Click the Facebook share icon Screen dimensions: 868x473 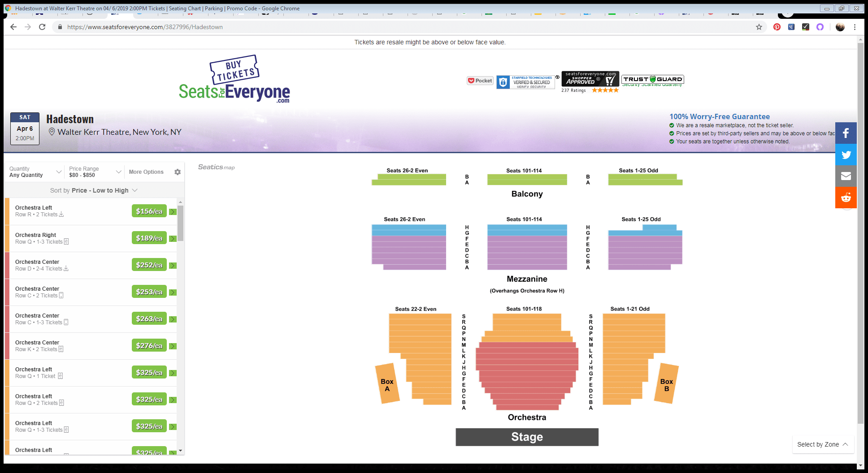(x=846, y=133)
